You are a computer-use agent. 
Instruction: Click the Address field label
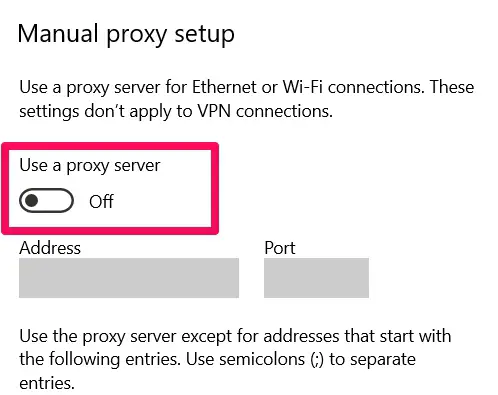pyautogui.click(x=50, y=248)
